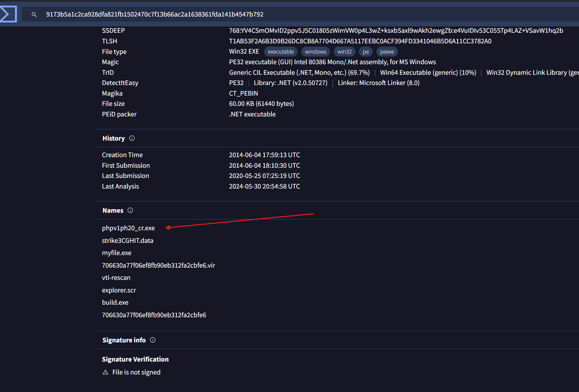Click the VirusTotal logo icon
The height and width of the screenshot is (392, 579).
click(x=8, y=14)
